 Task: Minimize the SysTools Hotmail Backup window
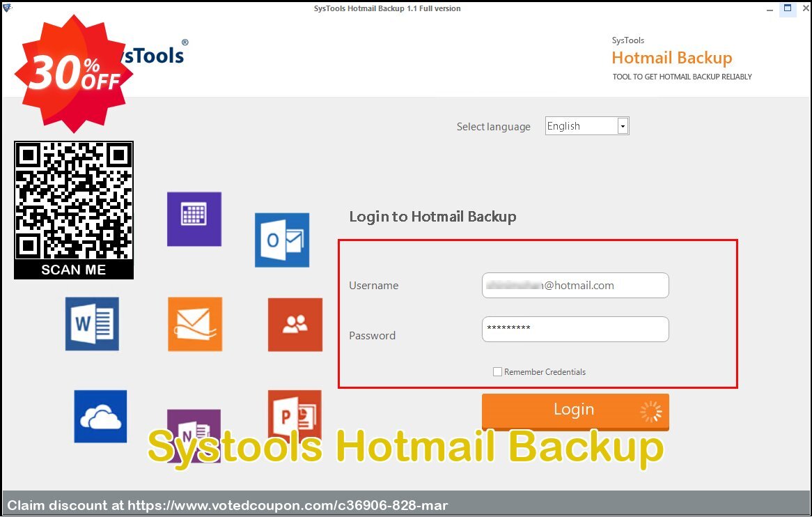click(x=770, y=9)
